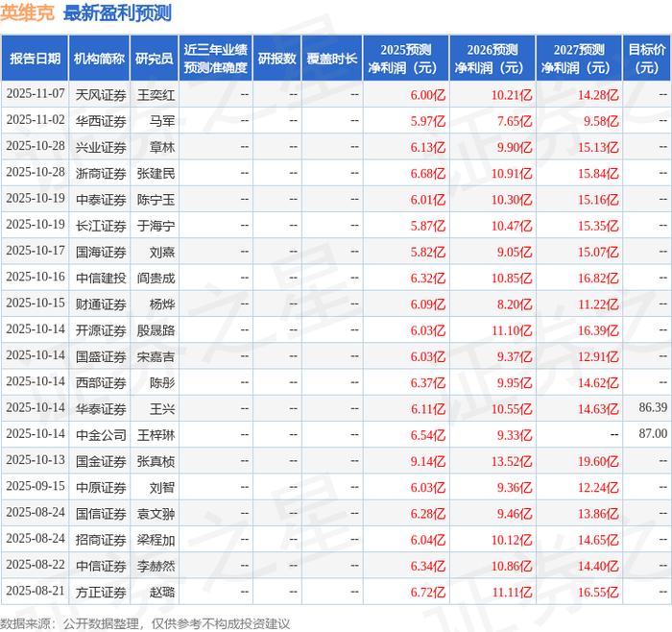Select the 长江证券 institution cell

[101, 226]
